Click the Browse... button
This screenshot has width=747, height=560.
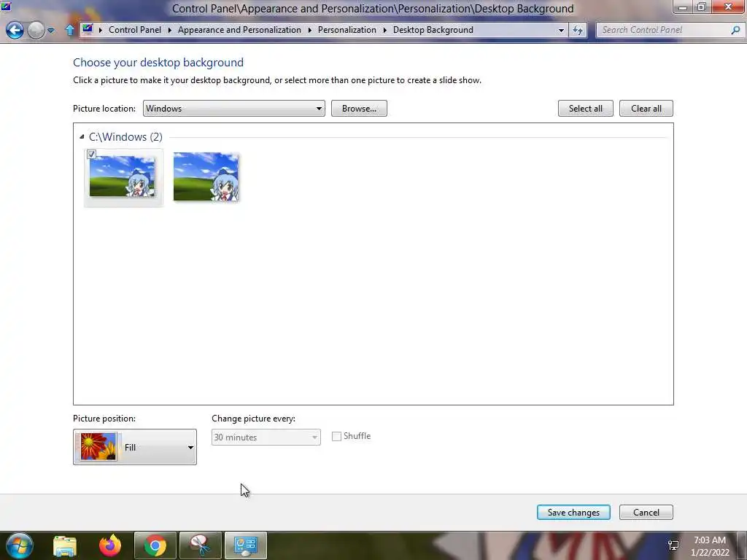pyautogui.click(x=359, y=108)
